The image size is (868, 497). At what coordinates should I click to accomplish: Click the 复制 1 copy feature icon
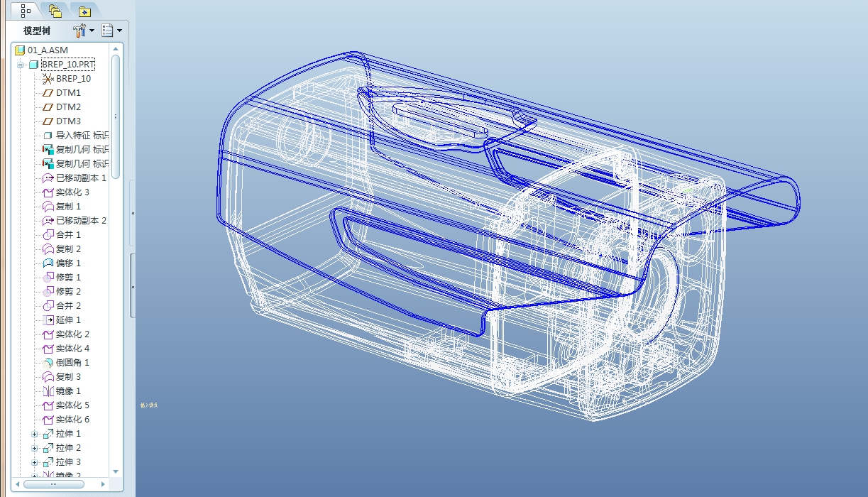point(48,207)
